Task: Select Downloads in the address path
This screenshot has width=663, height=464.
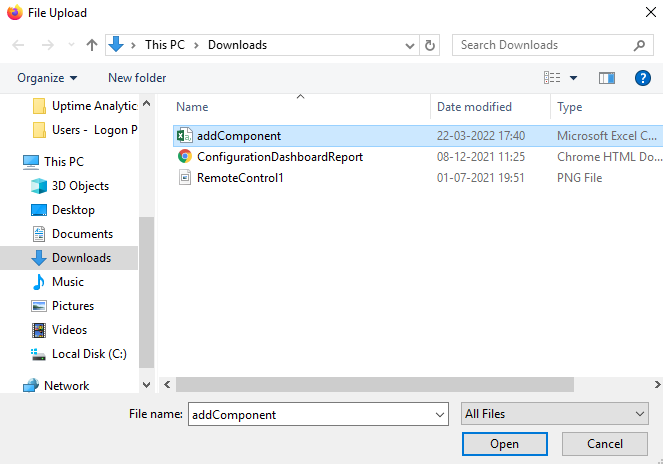Action: coord(237,45)
